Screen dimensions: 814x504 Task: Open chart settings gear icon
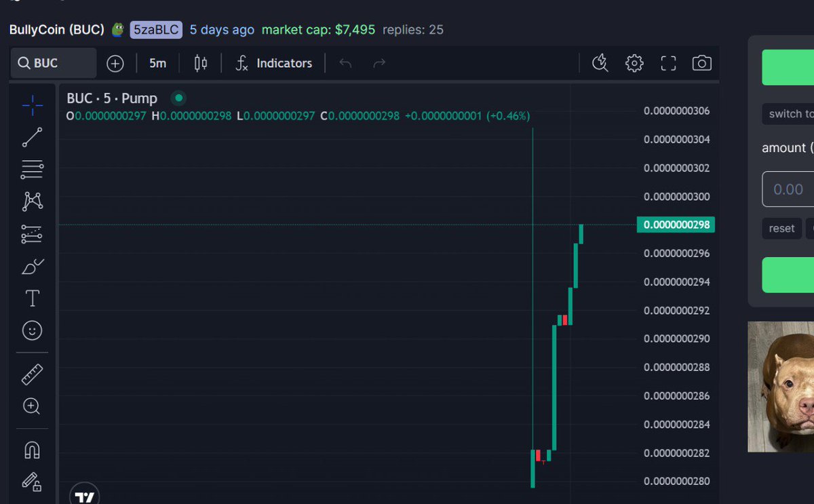pos(634,63)
